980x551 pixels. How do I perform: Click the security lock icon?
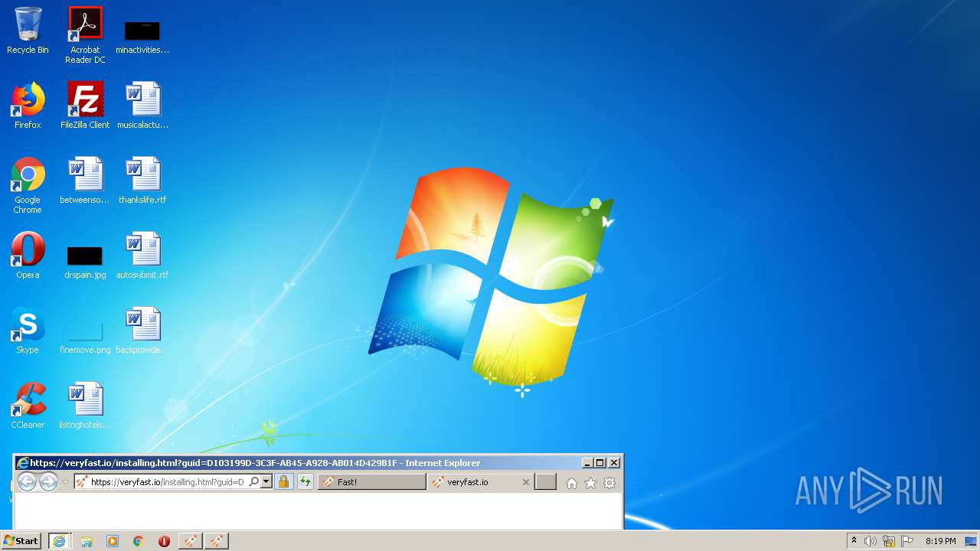283,482
